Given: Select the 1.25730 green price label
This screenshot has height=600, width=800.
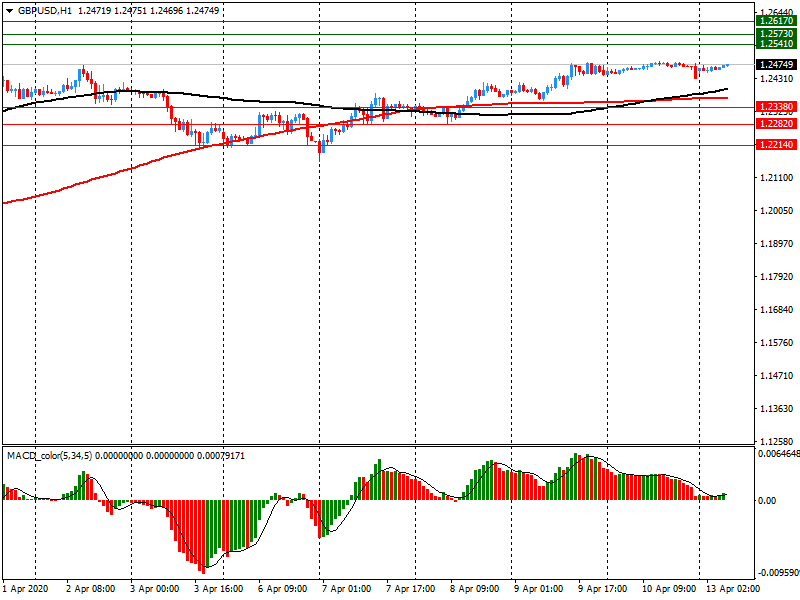Looking at the screenshot, I should pyautogui.click(x=776, y=34).
